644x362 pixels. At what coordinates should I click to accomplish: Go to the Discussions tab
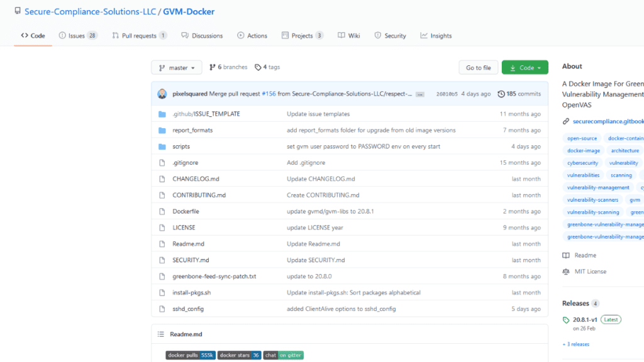point(202,36)
